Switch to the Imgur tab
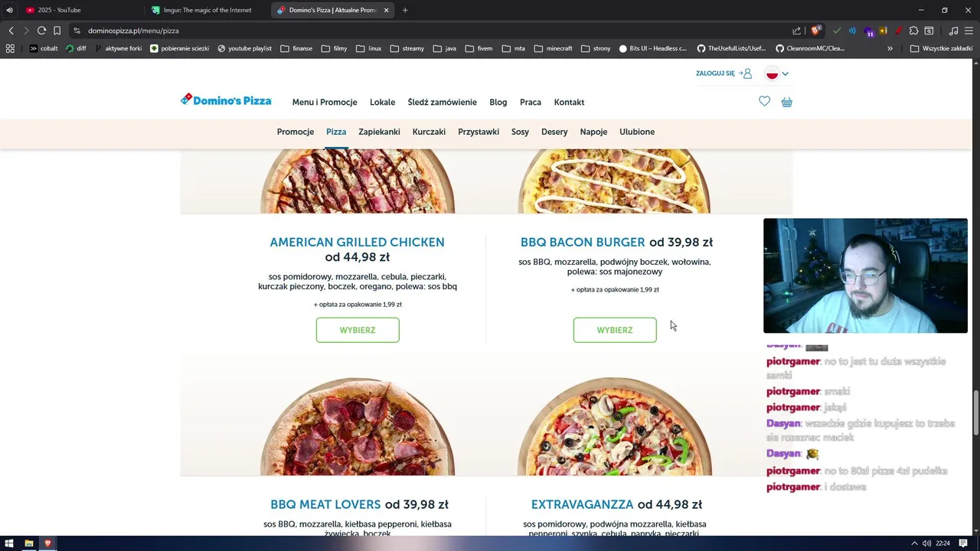The width and height of the screenshot is (980, 551). pos(207,10)
